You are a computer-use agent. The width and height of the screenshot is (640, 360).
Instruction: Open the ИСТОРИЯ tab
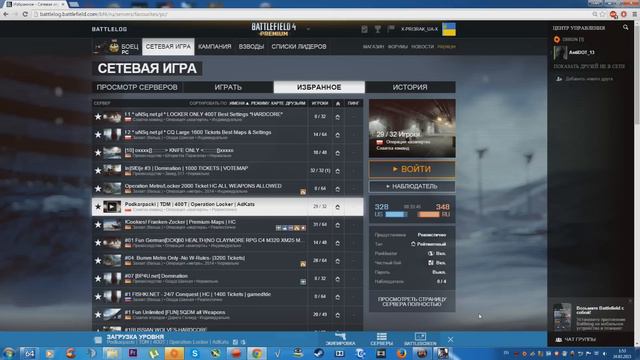coord(410,87)
